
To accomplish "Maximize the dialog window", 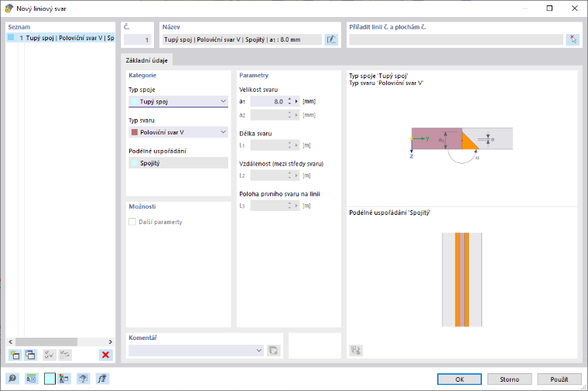I will 549,8.
